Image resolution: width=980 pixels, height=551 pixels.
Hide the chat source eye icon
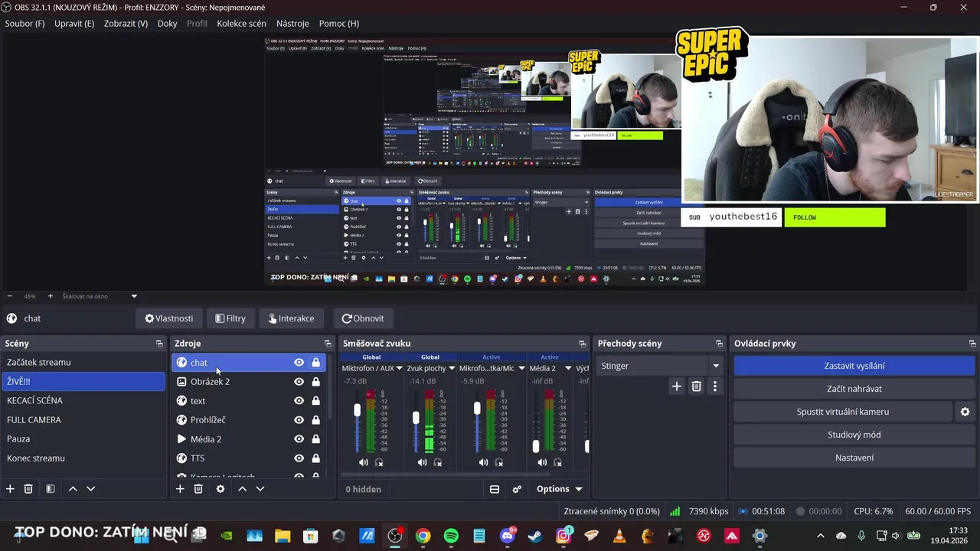click(x=299, y=363)
